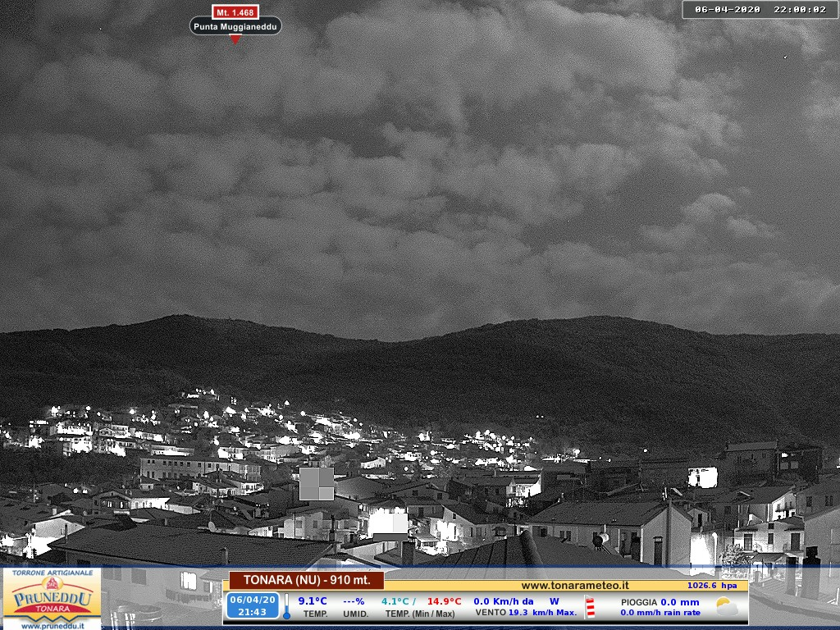Screen dimensions: 840x630
Task: Select the Punta Muggianeddu mountain label
Action: [235, 26]
